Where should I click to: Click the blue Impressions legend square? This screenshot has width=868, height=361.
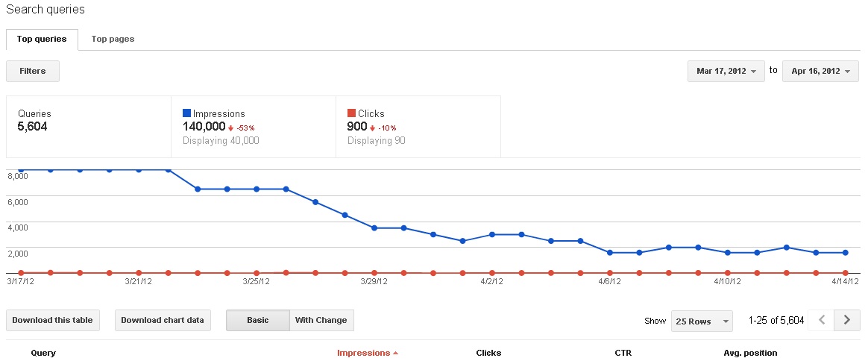click(186, 113)
